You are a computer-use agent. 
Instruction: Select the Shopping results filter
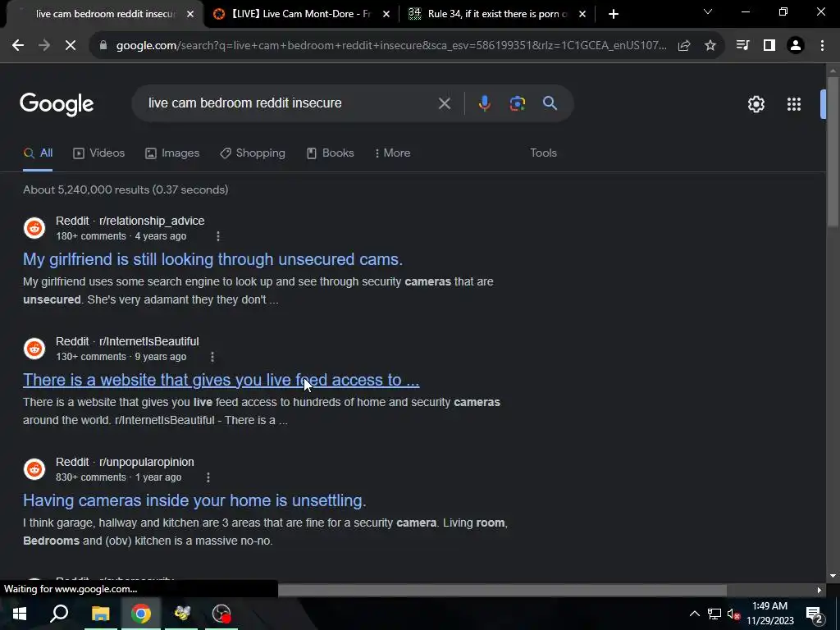click(253, 153)
